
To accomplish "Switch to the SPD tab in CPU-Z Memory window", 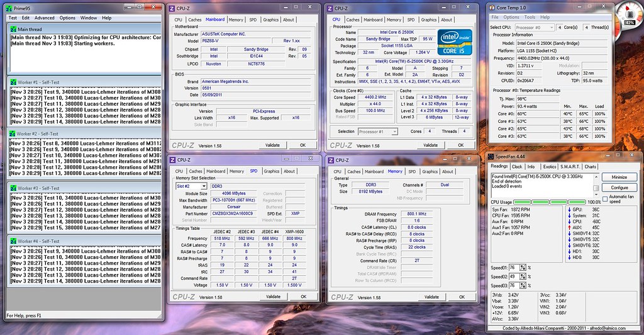I will (412, 172).
